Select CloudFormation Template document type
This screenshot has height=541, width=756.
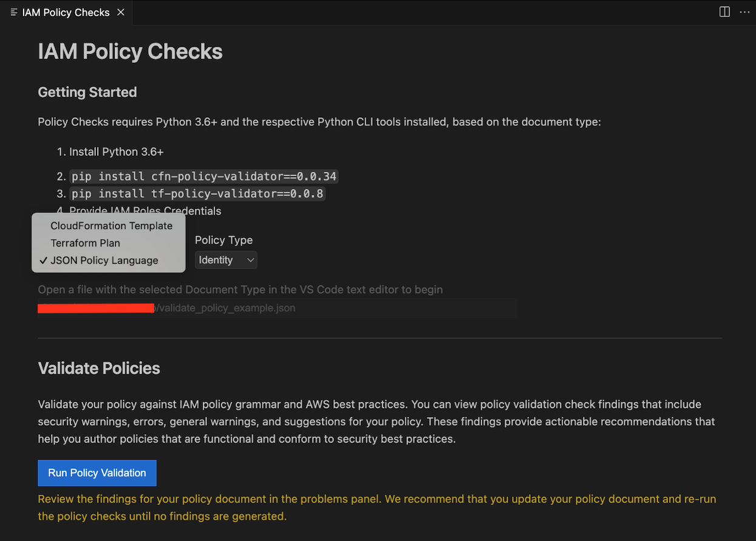pos(111,225)
